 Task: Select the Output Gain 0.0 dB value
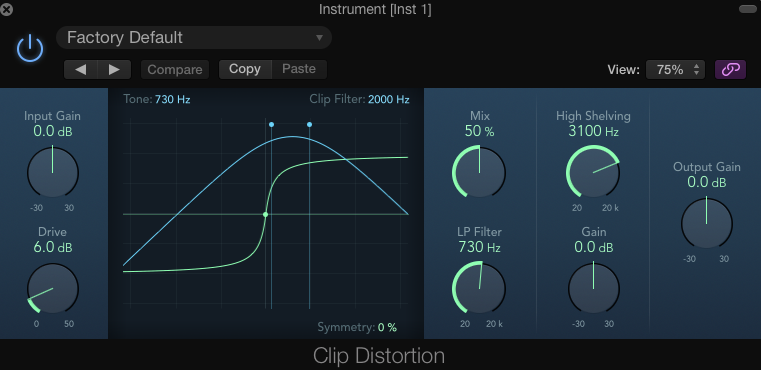coord(707,183)
